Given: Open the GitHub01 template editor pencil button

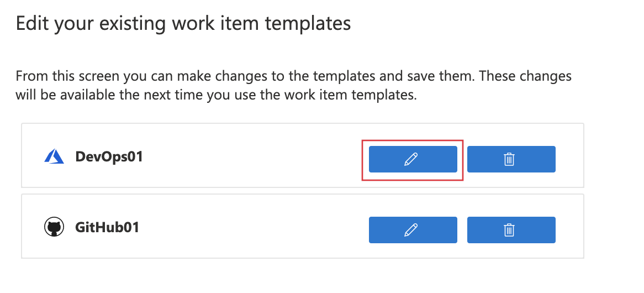Looking at the screenshot, I should (413, 230).
